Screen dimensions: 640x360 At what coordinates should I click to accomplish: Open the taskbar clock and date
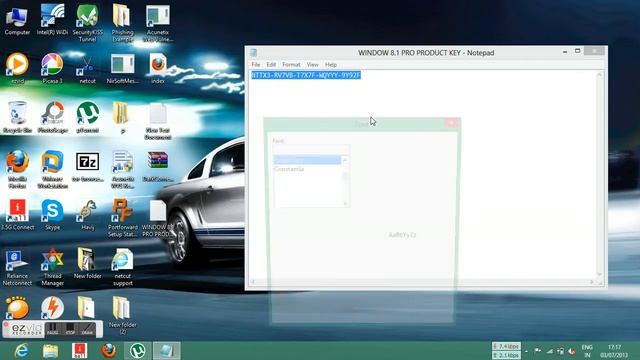[614, 351]
